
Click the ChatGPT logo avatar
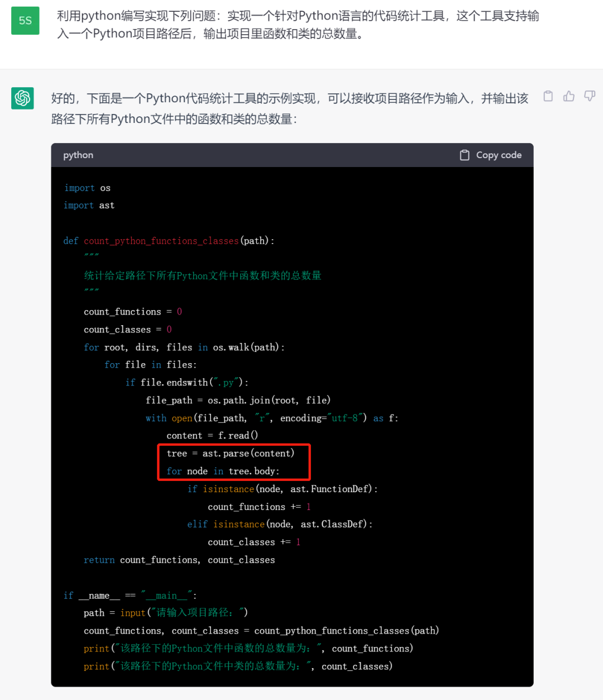22,98
